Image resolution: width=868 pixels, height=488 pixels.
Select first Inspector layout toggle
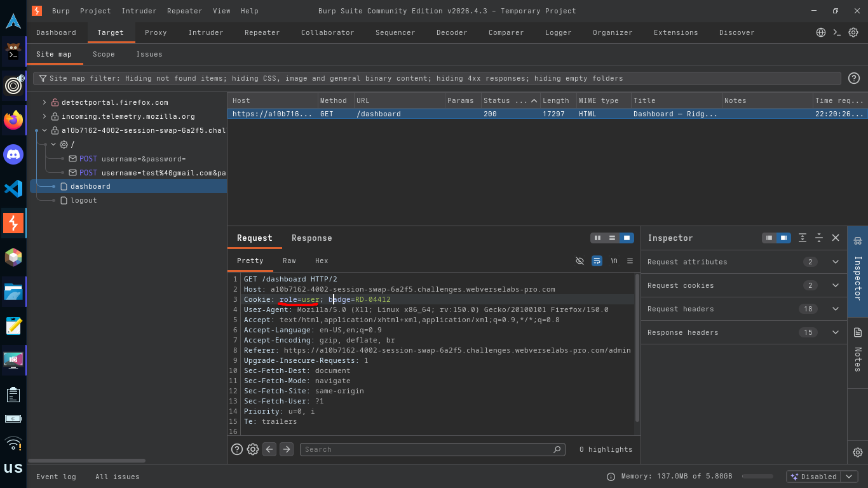(x=770, y=238)
